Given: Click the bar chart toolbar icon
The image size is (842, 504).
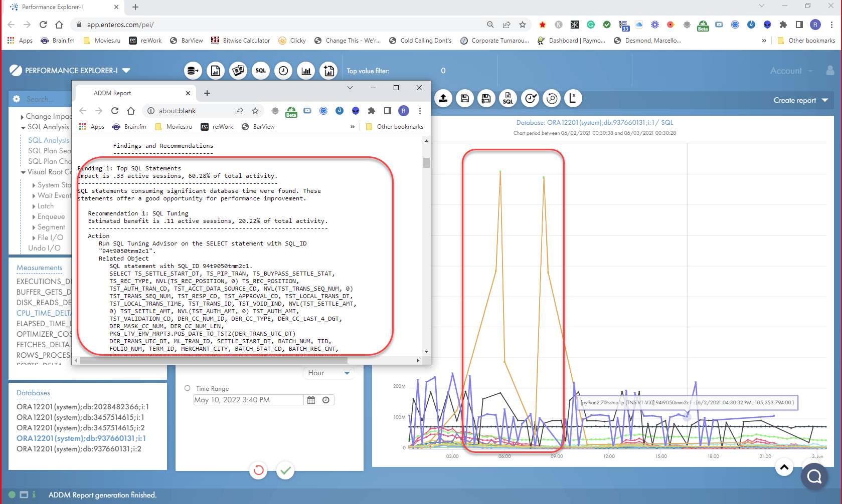Looking at the screenshot, I should click(306, 71).
